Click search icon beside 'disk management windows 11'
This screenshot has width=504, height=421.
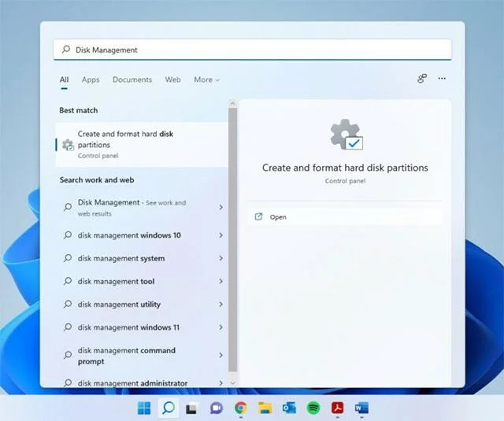click(68, 327)
